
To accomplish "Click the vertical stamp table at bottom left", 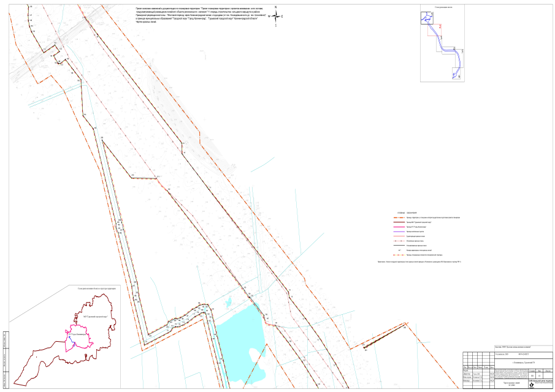I will point(6,352).
